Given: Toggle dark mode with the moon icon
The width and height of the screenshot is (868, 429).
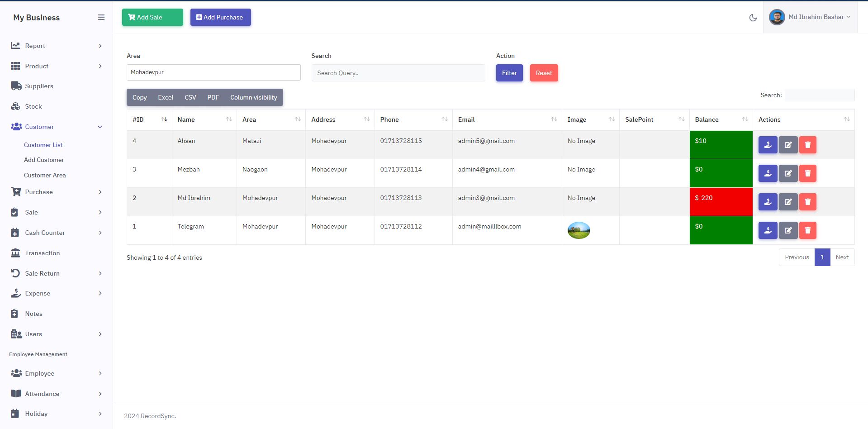Looking at the screenshot, I should click(753, 18).
